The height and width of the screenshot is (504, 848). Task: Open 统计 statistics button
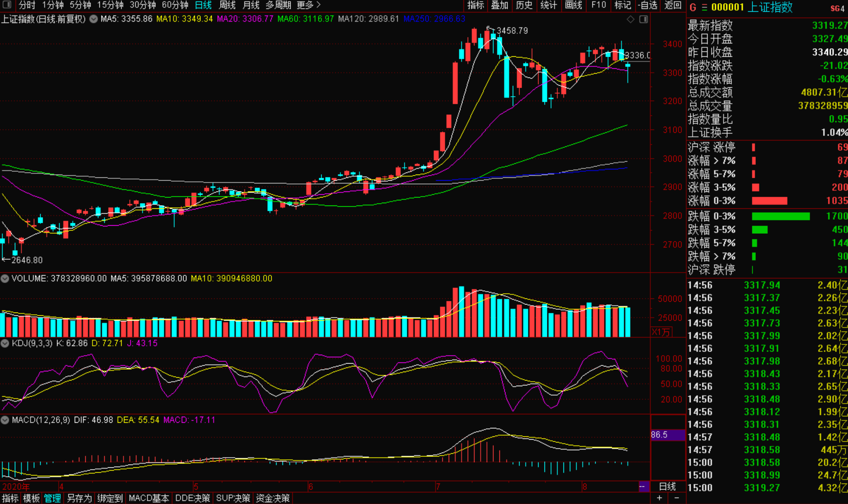click(549, 5)
